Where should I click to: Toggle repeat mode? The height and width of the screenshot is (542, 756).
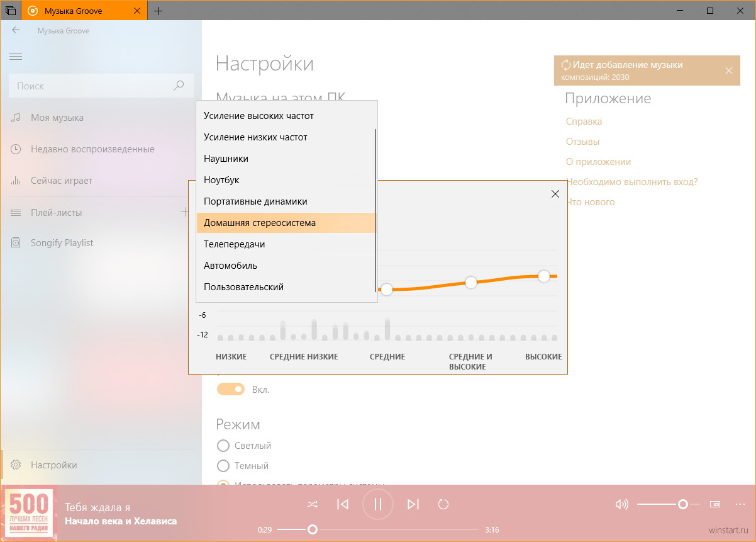(x=443, y=504)
